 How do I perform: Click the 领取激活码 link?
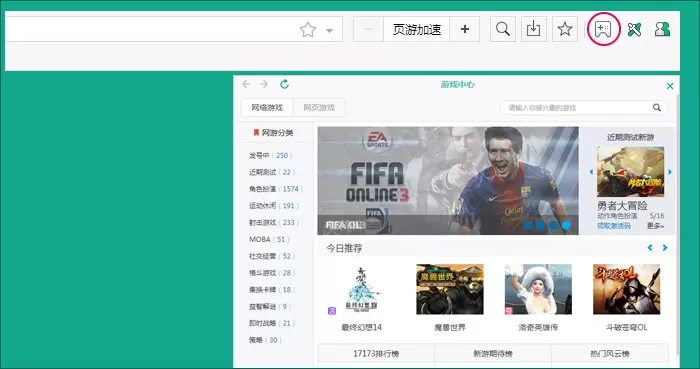point(614,226)
